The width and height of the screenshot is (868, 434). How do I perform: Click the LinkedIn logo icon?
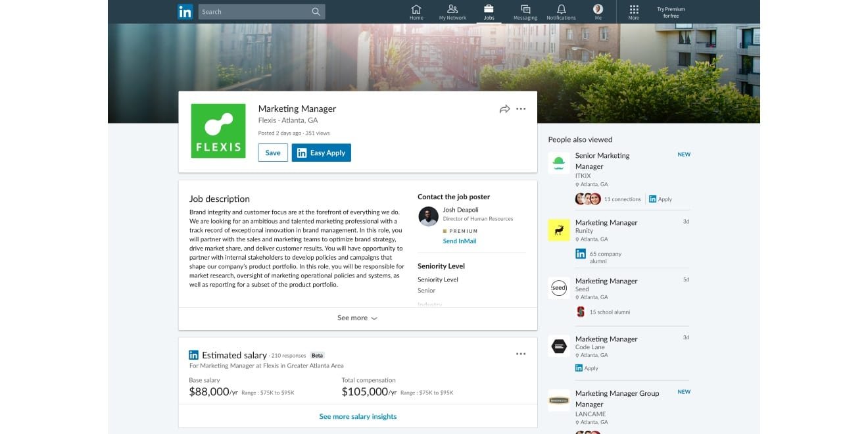tap(185, 12)
